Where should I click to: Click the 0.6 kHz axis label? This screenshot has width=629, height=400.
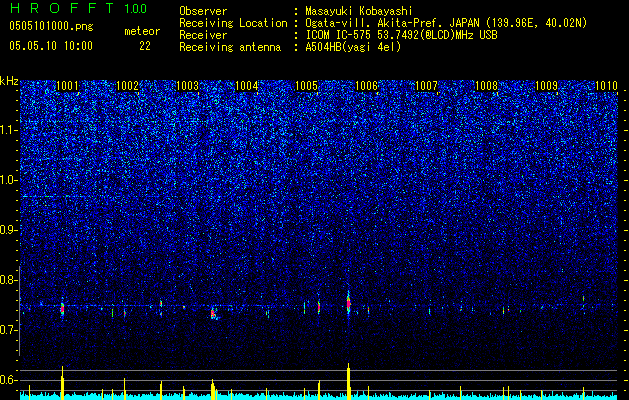8,380
